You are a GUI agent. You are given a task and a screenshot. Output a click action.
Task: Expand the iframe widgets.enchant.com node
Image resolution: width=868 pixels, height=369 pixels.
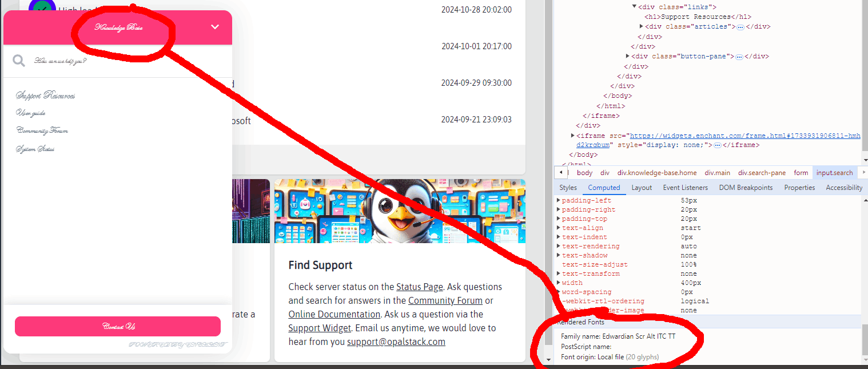point(572,136)
